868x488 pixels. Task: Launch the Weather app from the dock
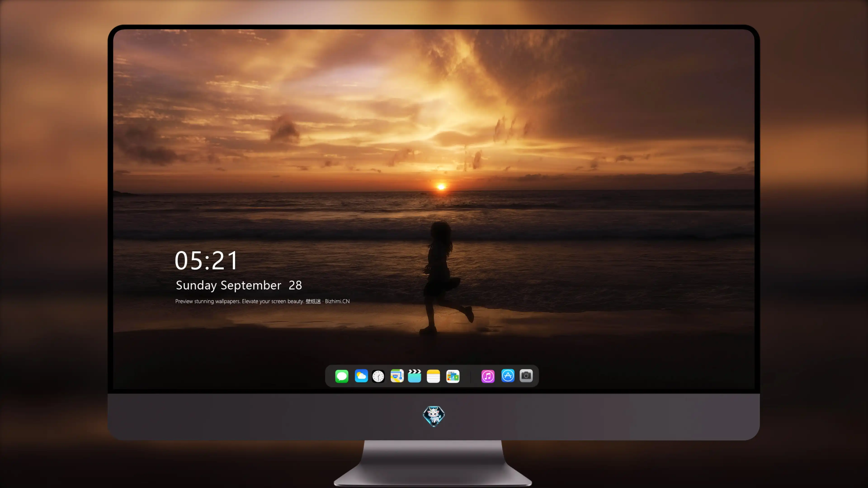[x=361, y=376]
